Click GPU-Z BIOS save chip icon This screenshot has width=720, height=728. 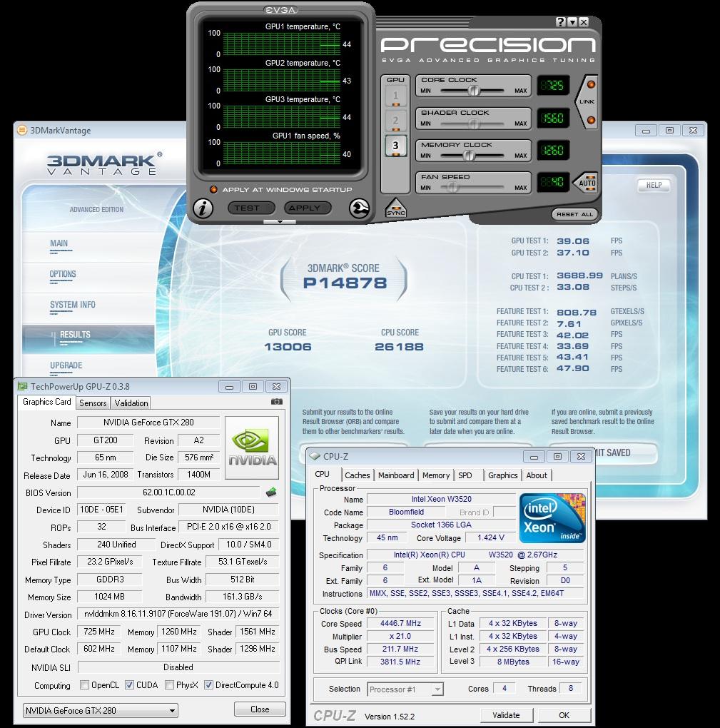click(271, 492)
